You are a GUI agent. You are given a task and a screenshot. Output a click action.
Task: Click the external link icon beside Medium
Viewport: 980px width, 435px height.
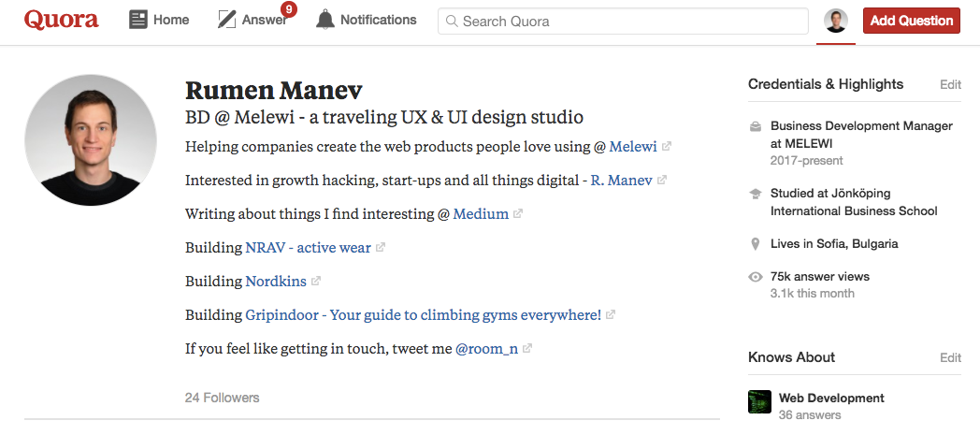[517, 213]
